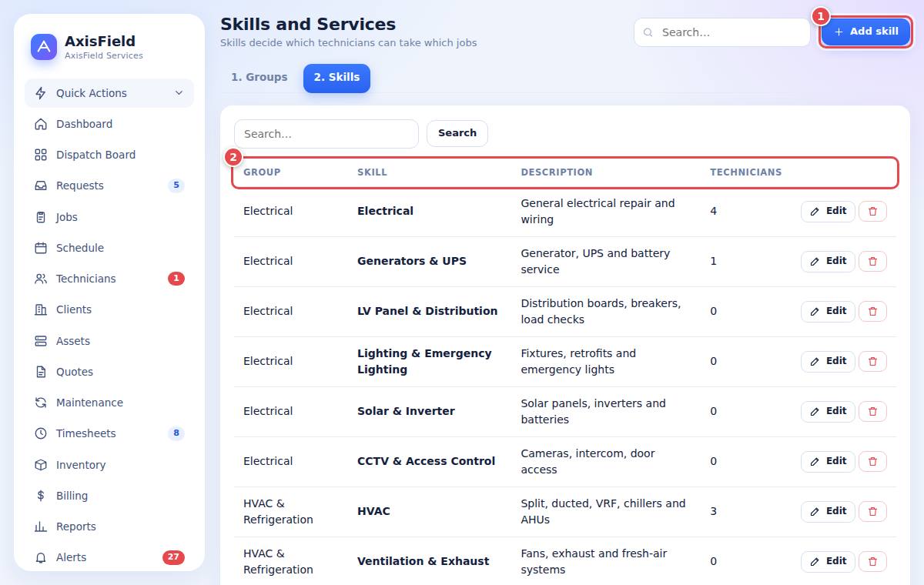Delete the Generators & UPS skill
Image resolution: width=924 pixels, height=585 pixels.
(872, 262)
